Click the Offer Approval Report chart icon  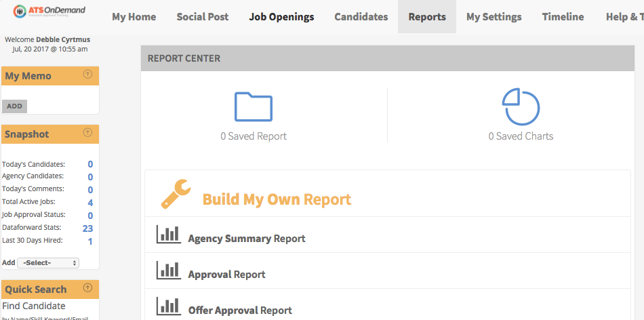click(168, 306)
